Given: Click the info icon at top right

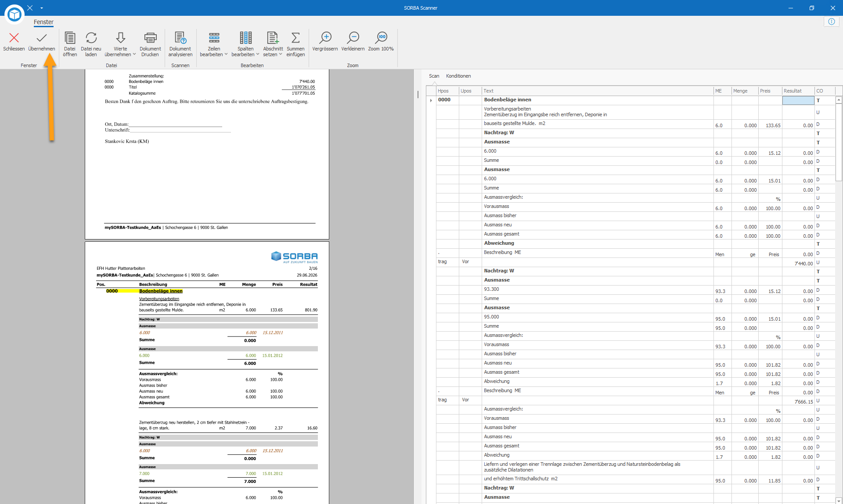Looking at the screenshot, I should (832, 21).
